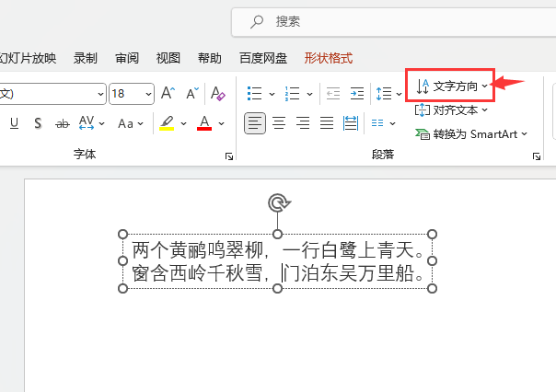Clear all formatting with eraser A icon
This screenshot has height=392, width=556.
pyautogui.click(x=218, y=94)
